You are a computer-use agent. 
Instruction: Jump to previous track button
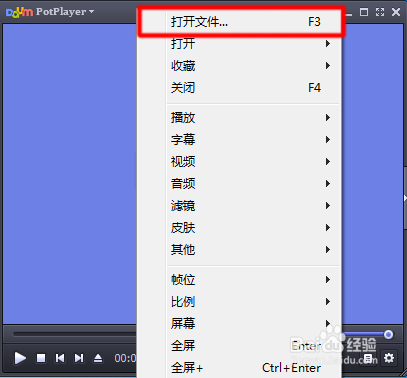pyautogui.click(x=60, y=358)
